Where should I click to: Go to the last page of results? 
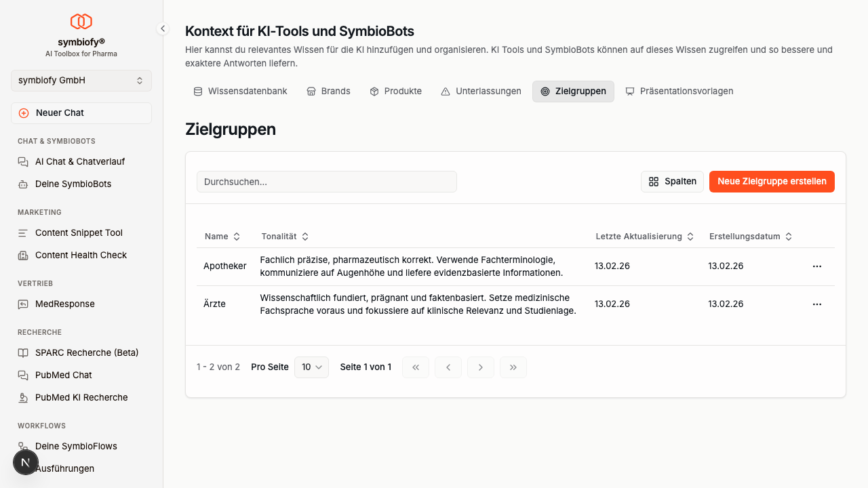[x=513, y=367]
